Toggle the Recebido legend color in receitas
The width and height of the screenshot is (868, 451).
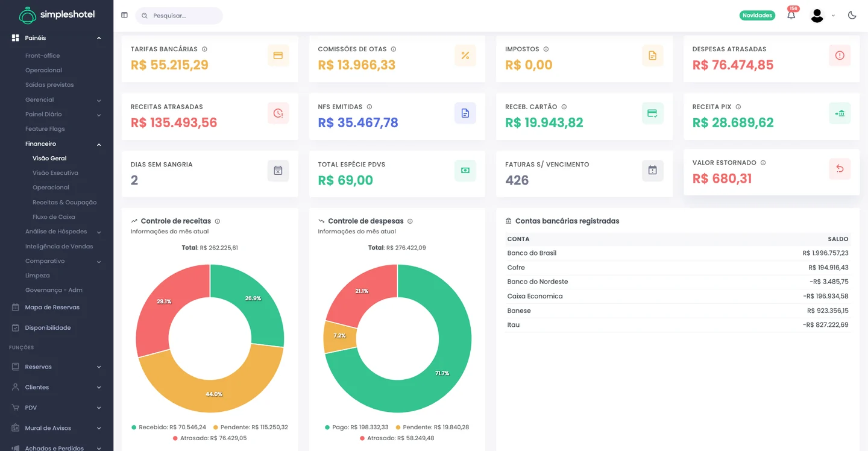pyautogui.click(x=134, y=427)
